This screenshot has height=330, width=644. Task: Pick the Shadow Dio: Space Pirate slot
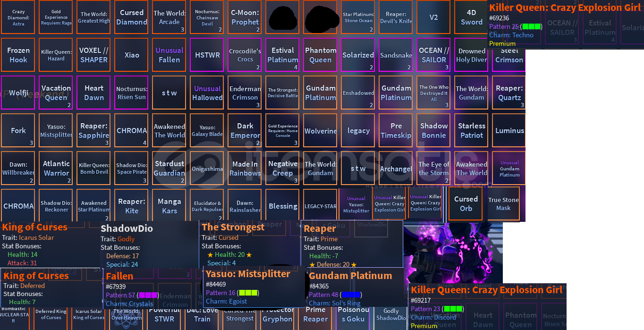point(132,168)
